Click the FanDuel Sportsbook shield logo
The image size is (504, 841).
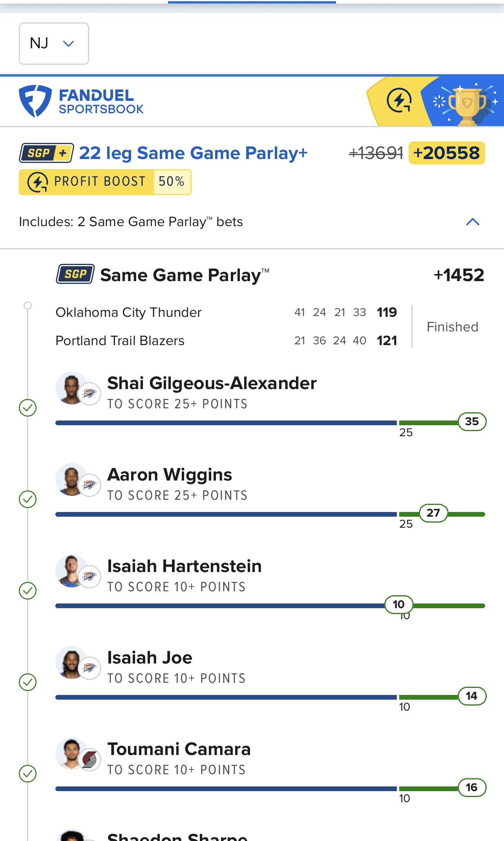35,101
